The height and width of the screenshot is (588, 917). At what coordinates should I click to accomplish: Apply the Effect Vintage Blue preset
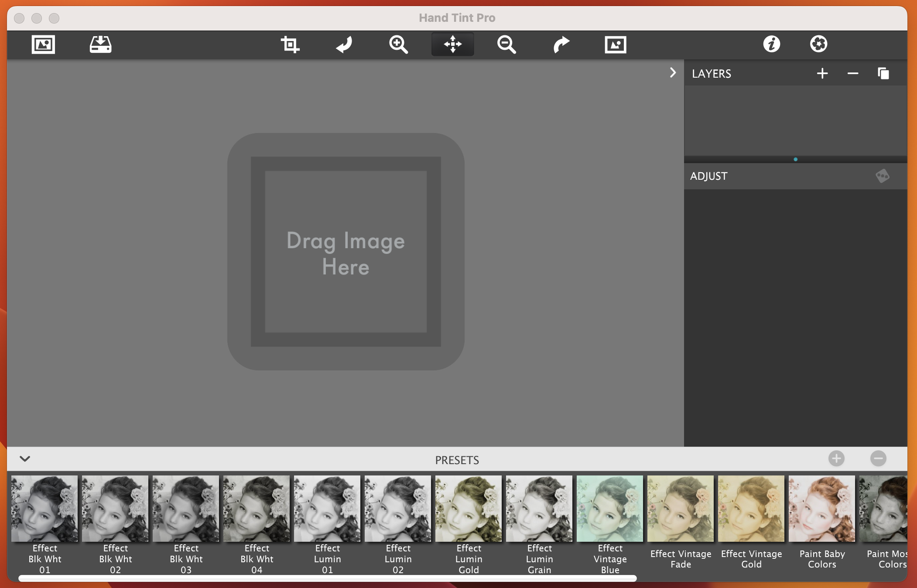click(x=610, y=509)
